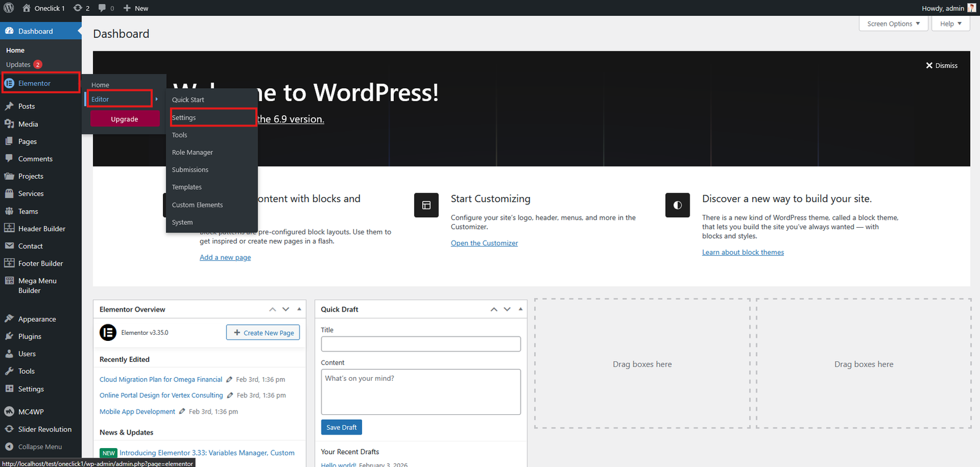The height and width of the screenshot is (467, 980).
Task: Open Role Manager from the submenu
Action: coord(192,152)
